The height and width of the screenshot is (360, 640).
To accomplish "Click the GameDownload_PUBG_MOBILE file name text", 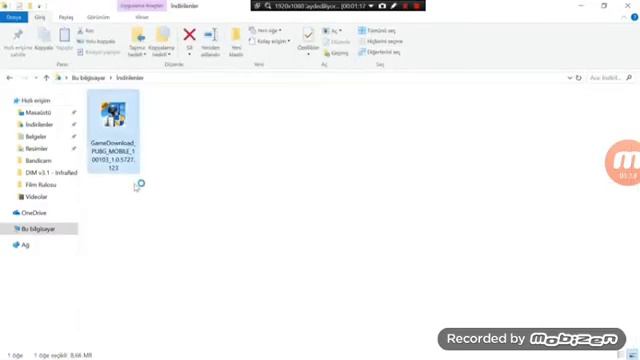I will (113, 156).
